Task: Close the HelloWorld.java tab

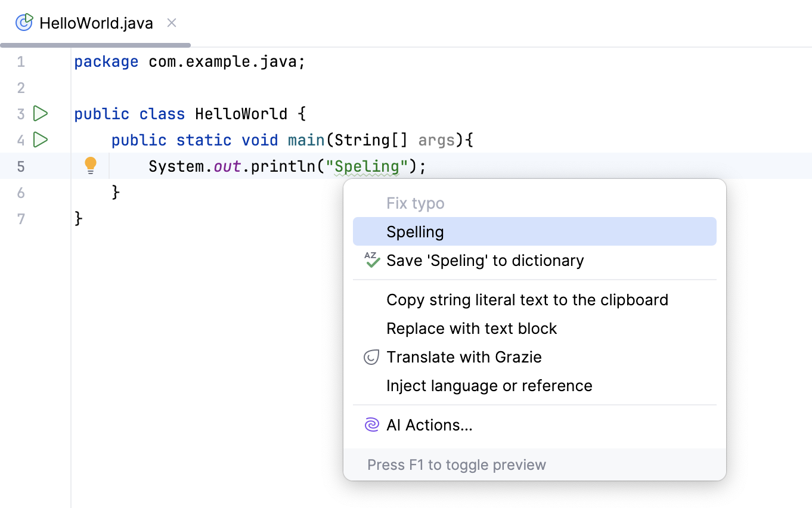Action: 171,23
